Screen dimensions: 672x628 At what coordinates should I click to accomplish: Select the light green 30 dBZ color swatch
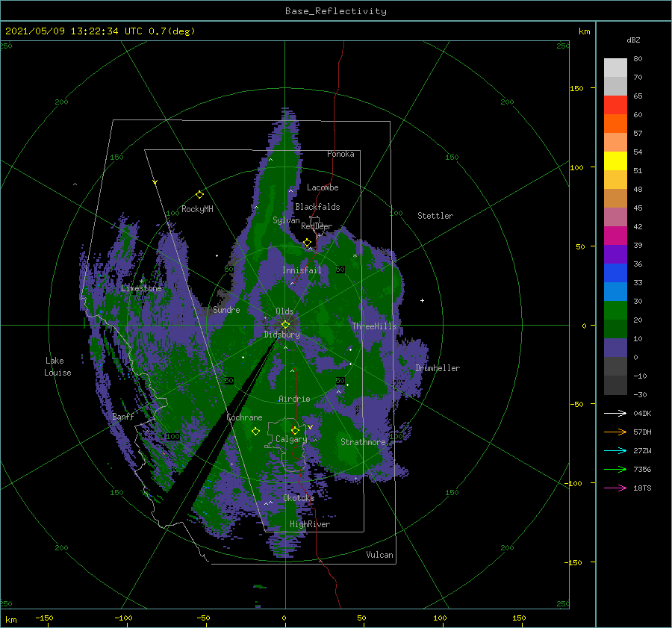point(615,311)
